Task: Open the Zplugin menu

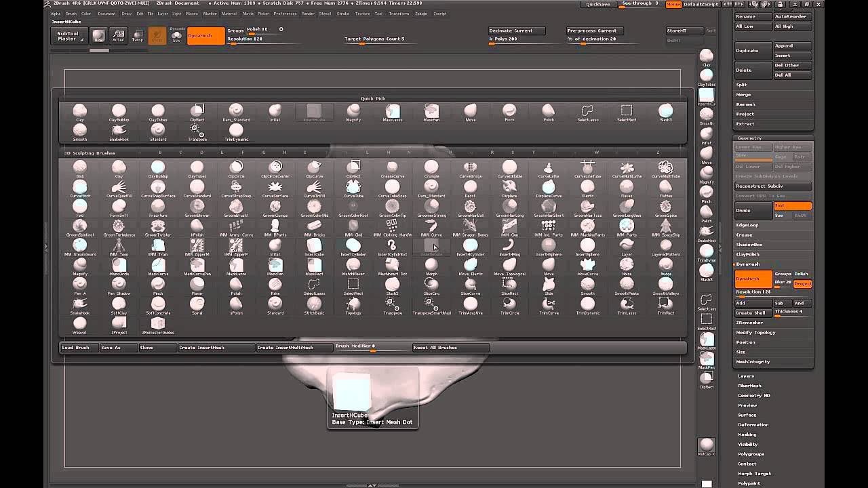Action: (421, 14)
